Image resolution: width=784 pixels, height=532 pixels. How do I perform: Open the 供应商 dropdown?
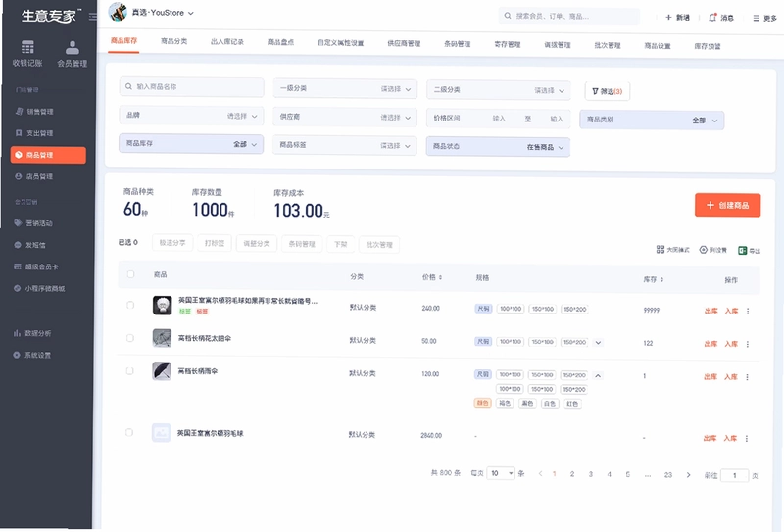tap(345, 117)
